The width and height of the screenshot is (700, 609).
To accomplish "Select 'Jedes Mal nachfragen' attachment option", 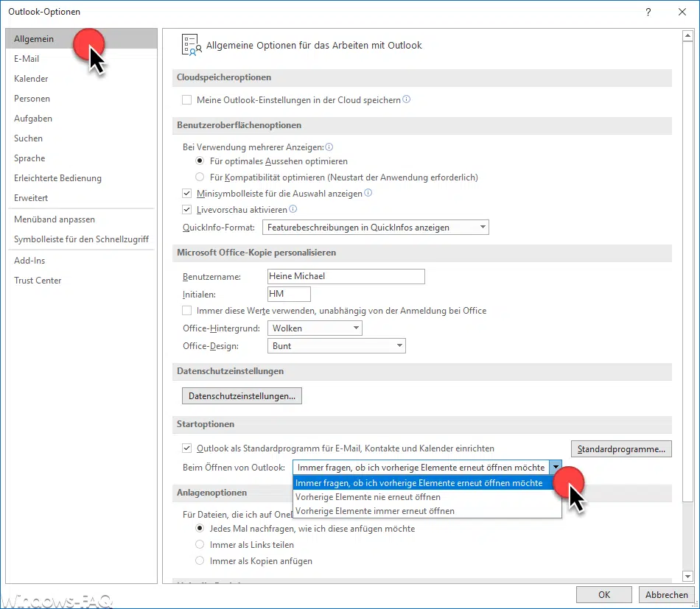I will pyautogui.click(x=200, y=528).
